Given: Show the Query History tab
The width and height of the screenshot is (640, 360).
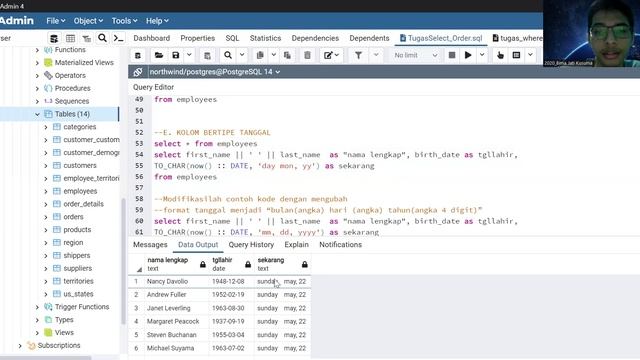Looking at the screenshot, I should [x=251, y=245].
